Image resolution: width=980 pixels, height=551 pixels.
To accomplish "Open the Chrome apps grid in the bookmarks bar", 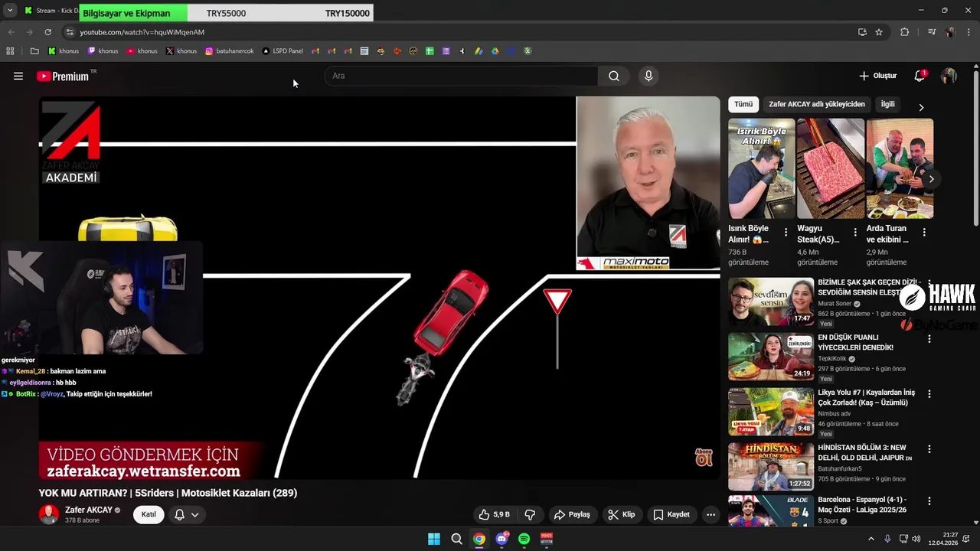I will point(10,51).
